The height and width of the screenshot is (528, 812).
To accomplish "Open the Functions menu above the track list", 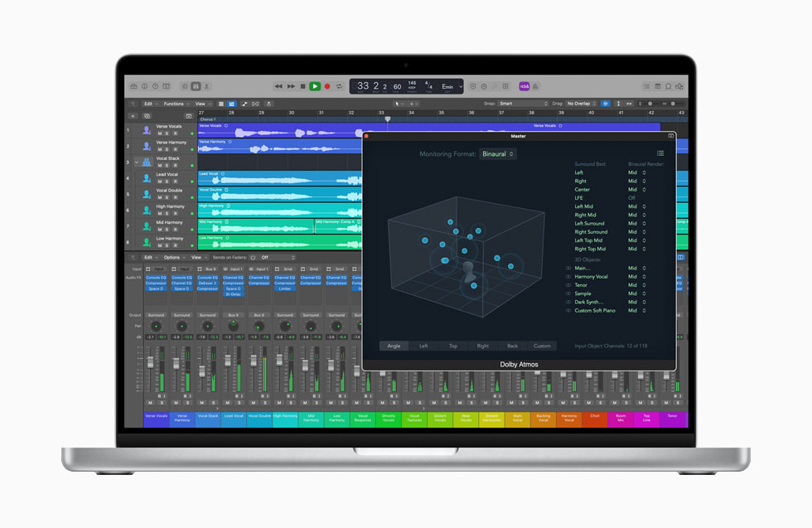I will pyautogui.click(x=175, y=104).
